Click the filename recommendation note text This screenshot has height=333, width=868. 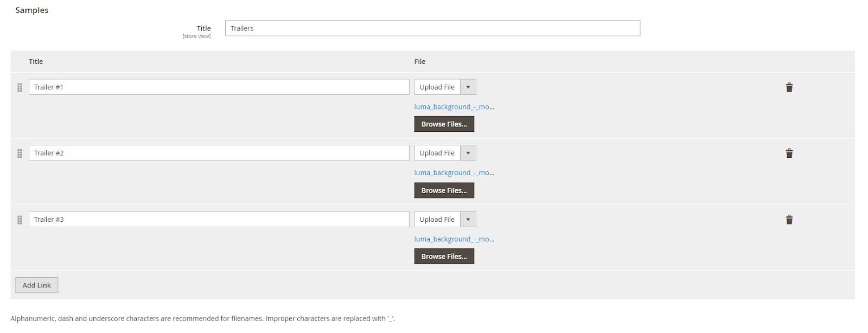click(x=203, y=319)
